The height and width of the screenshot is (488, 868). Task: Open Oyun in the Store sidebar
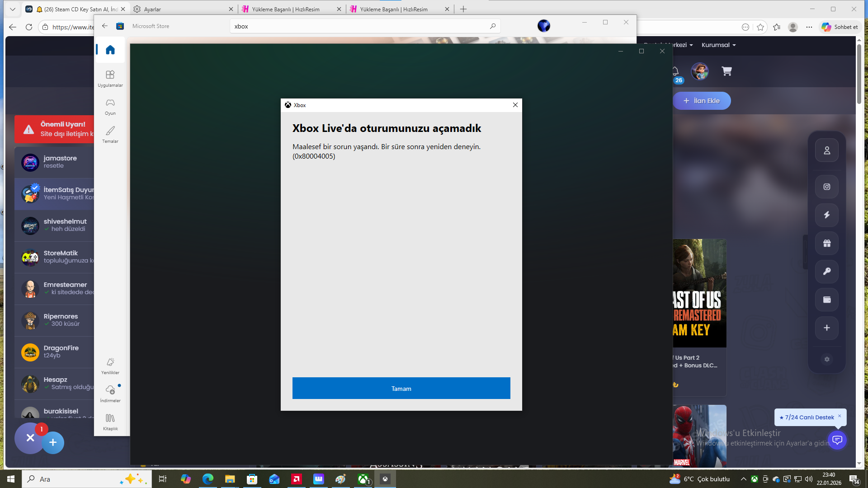tap(110, 107)
